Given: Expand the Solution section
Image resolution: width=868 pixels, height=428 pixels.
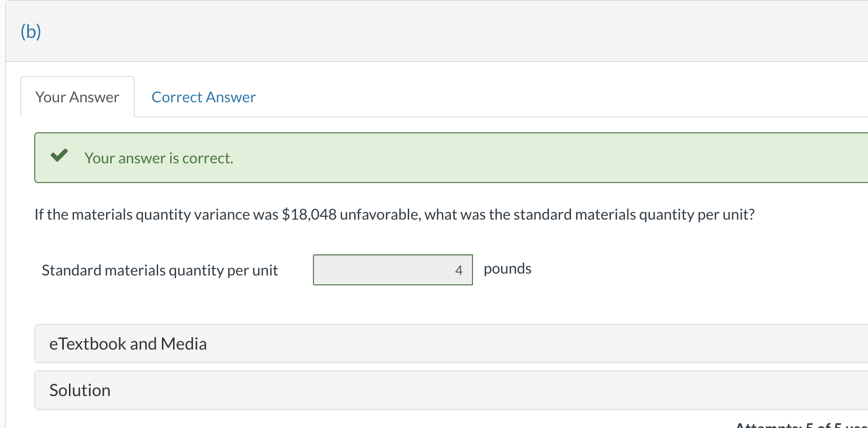Looking at the screenshot, I should coord(80,390).
